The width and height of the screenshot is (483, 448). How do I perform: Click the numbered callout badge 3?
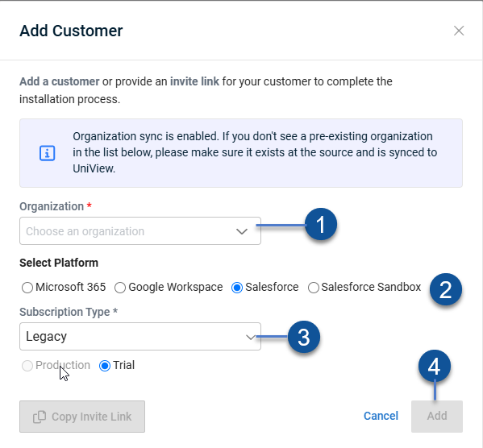pyautogui.click(x=304, y=337)
